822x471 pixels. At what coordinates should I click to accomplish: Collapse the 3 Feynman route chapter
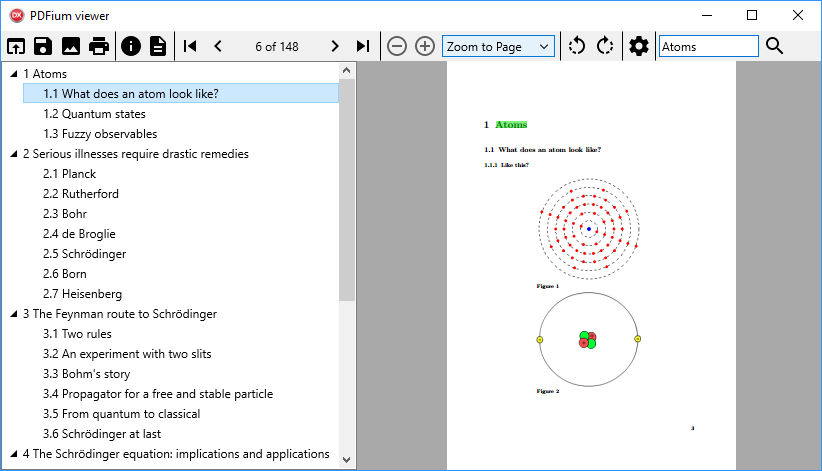[14, 314]
